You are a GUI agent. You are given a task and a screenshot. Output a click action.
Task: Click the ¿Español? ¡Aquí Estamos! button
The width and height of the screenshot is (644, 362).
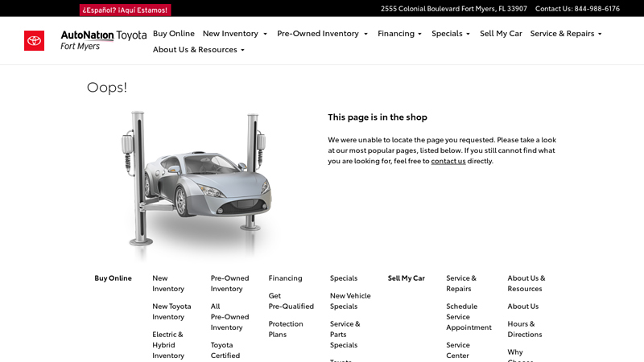(x=125, y=10)
